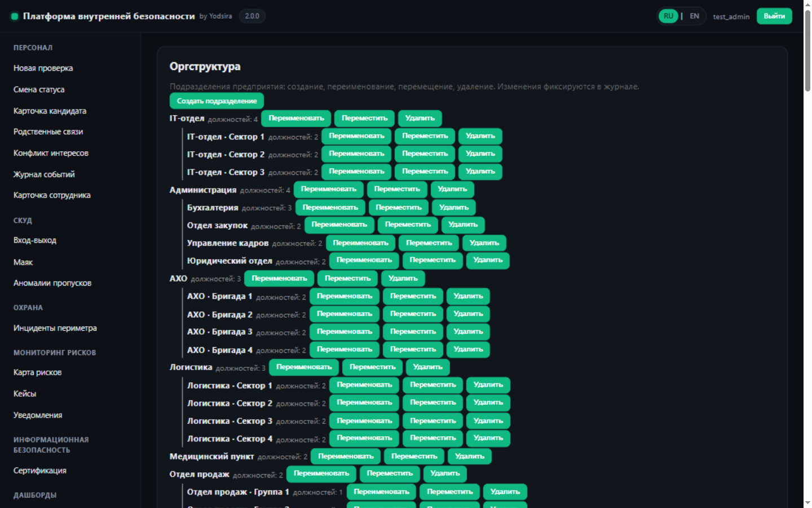Delete Отдел закупок
Screen dimensions: 812x508
pyautogui.click(x=463, y=225)
